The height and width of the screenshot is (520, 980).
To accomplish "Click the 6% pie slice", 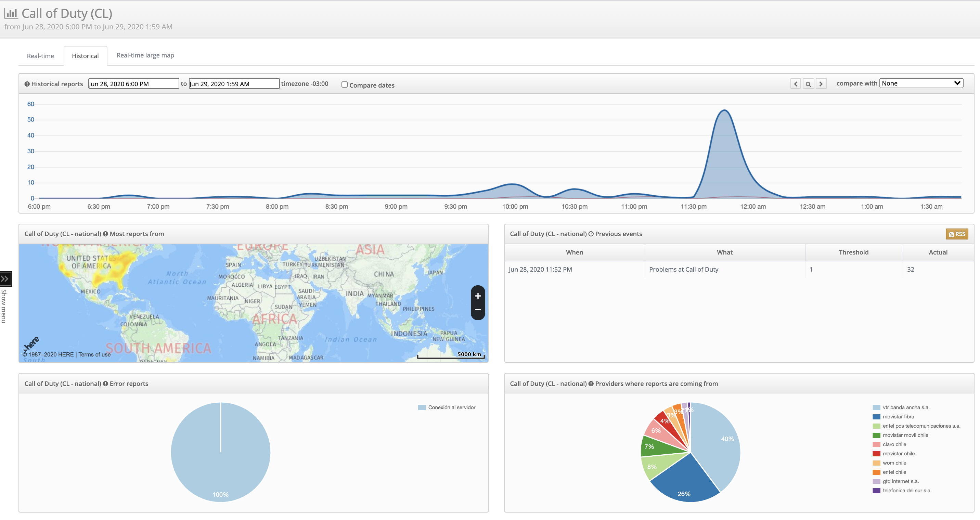I will coord(659,431).
